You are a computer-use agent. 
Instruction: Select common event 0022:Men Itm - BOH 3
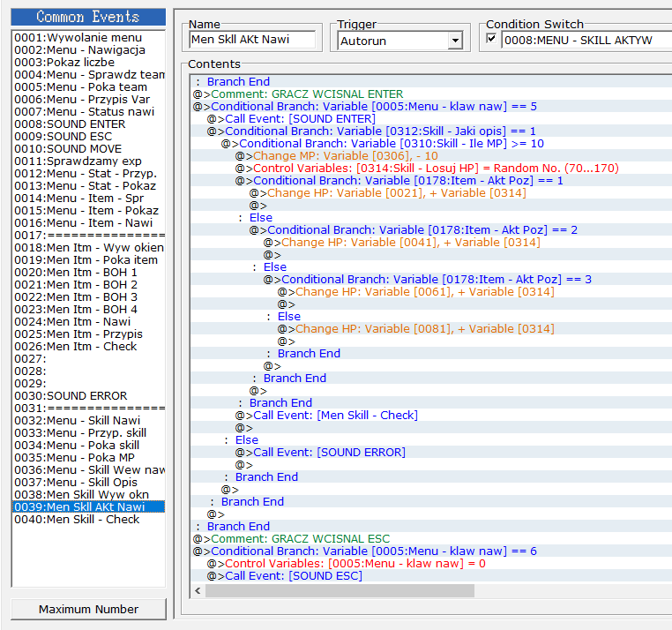[88, 297]
